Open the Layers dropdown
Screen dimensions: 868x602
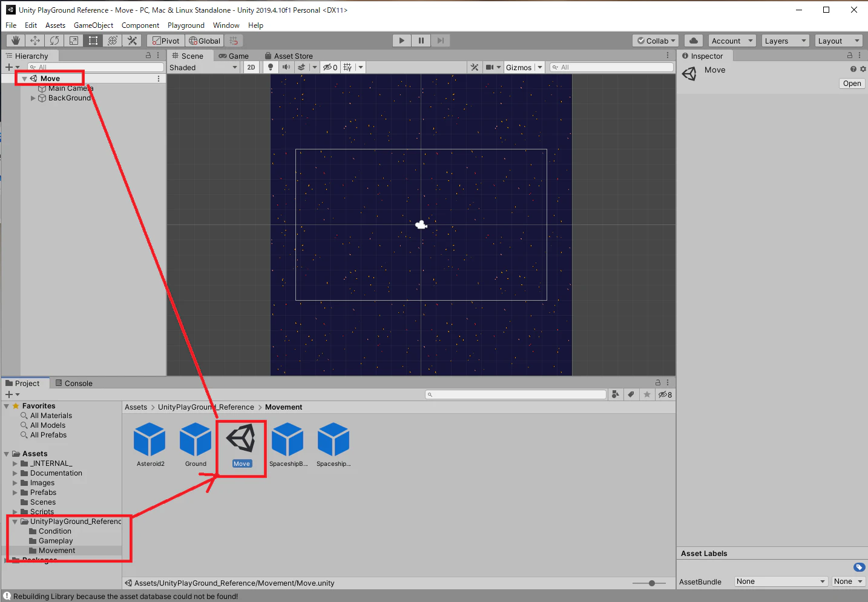(785, 41)
